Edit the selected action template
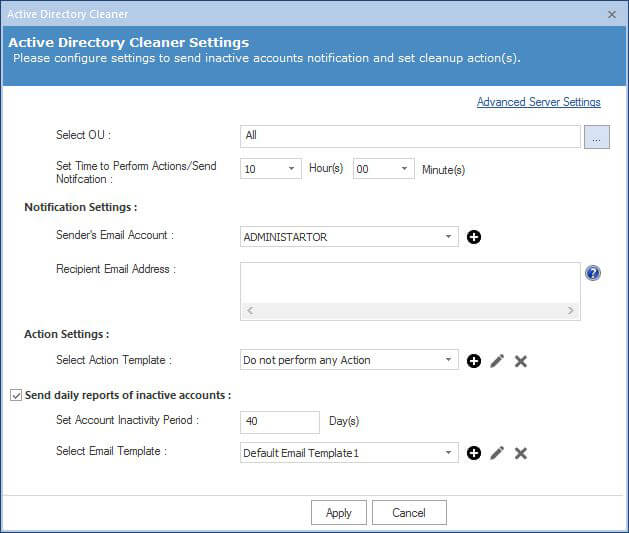Screen dimensions: 629x533 pos(497,361)
